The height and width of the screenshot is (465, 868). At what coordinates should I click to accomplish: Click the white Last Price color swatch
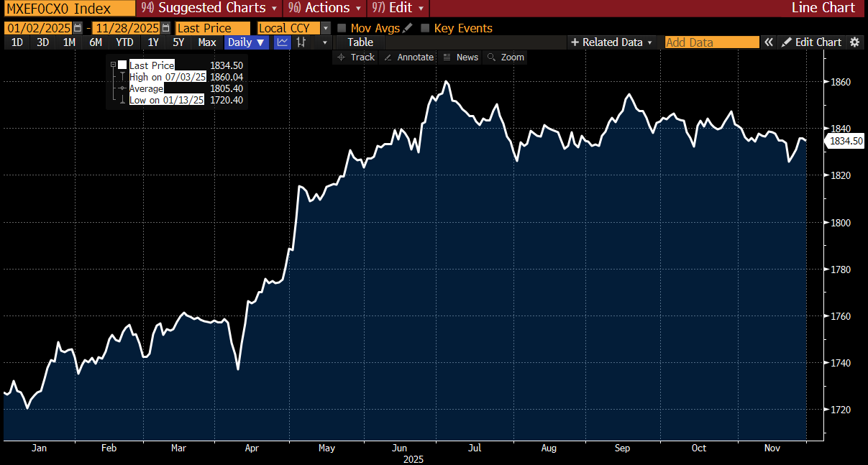pos(122,65)
